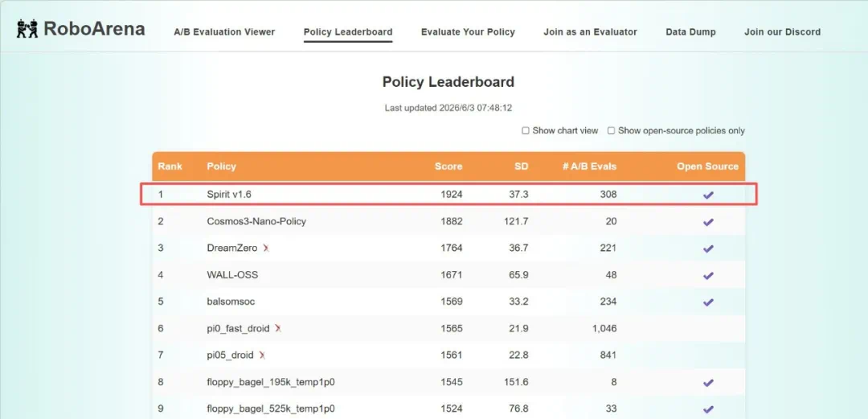Enable the Show chart view checkbox
This screenshot has height=419, width=868.
click(526, 131)
